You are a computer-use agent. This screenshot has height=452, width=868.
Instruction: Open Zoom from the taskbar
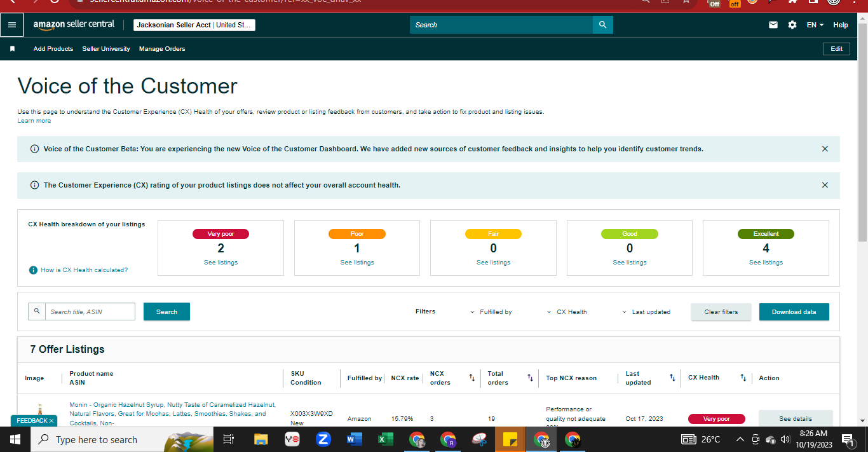click(x=323, y=439)
